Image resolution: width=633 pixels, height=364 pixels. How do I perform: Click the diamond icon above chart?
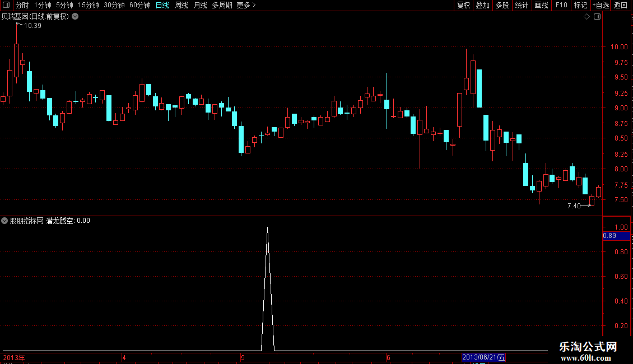tap(587, 17)
